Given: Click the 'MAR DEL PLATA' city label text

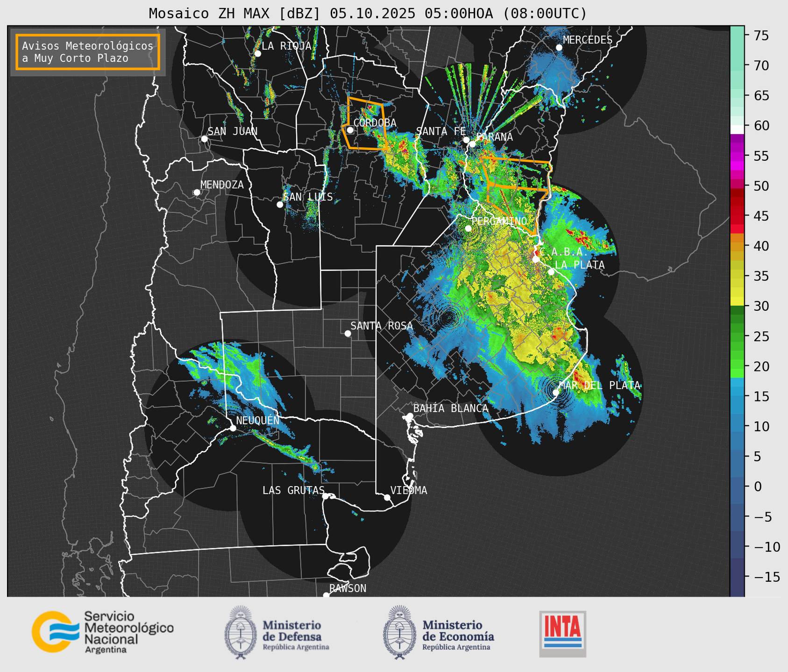Looking at the screenshot, I should (x=600, y=386).
